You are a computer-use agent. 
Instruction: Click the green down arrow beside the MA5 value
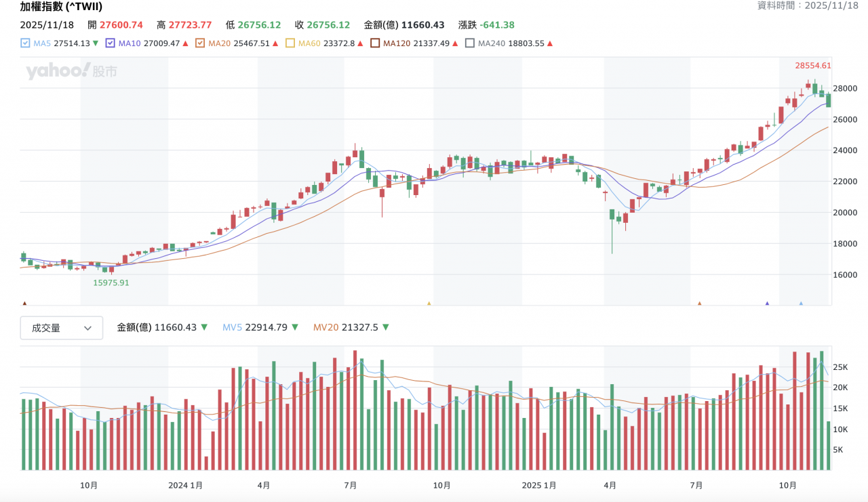coord(96,43)
